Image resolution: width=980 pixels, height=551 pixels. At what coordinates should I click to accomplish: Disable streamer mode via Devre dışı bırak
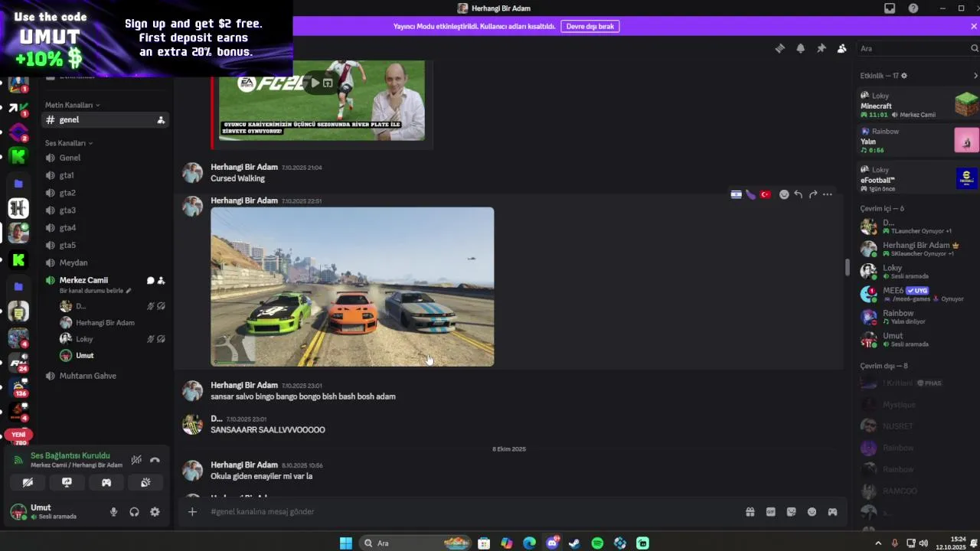590,26
